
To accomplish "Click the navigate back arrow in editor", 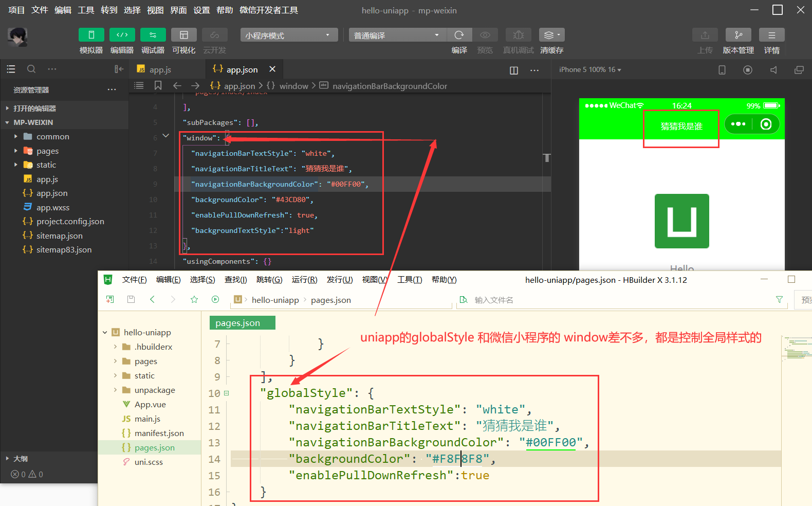I will (177, 85).
